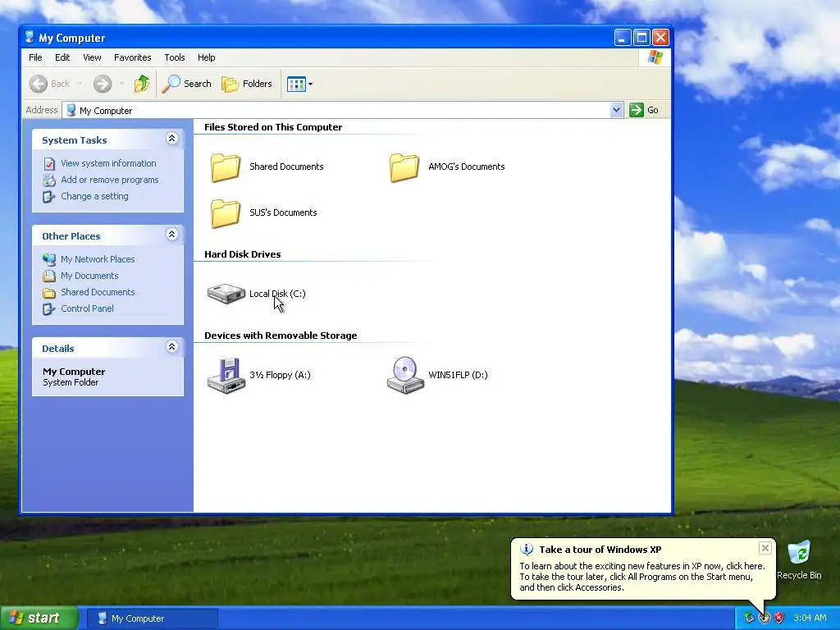Click the taskbar clock showing 3:04 AM

(x=810, y=619)
